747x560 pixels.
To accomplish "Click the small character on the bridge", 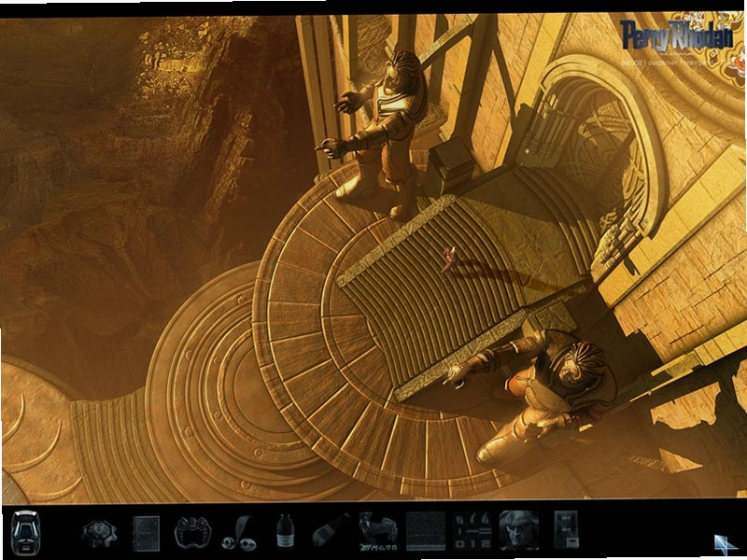I will click(x=450, y=259).
